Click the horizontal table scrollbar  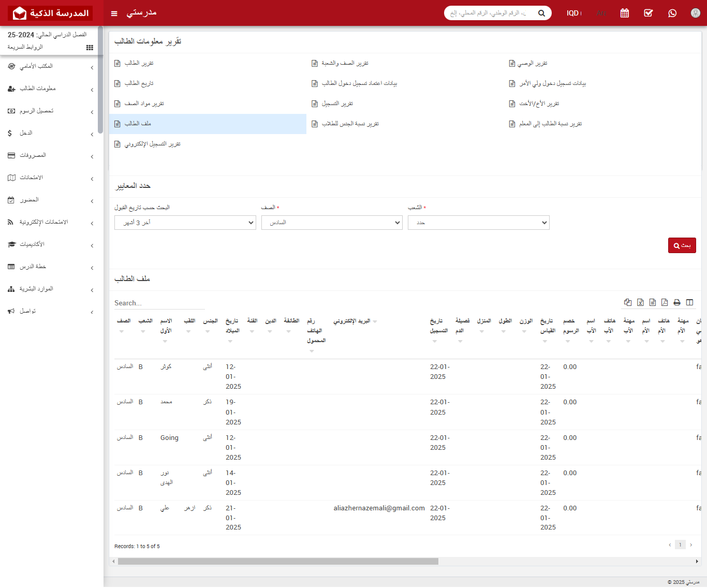pyautogui.click(x=278, y=561)
